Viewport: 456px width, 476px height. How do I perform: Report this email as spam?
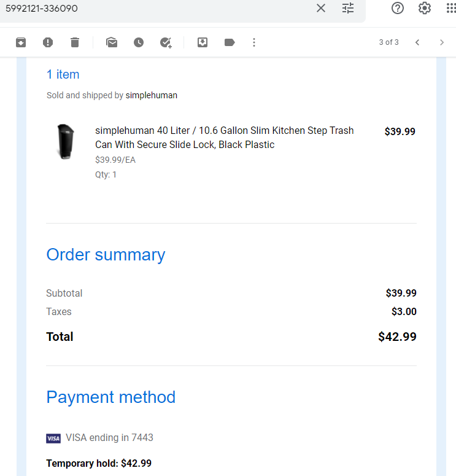[48, 42]
